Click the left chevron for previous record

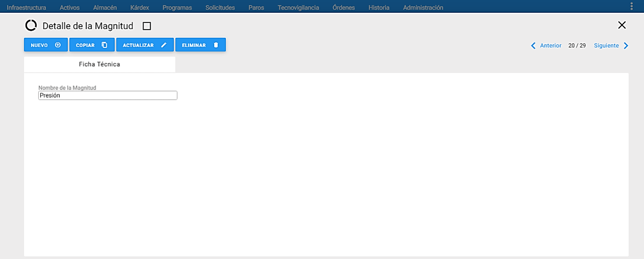[x=534, y=45]
